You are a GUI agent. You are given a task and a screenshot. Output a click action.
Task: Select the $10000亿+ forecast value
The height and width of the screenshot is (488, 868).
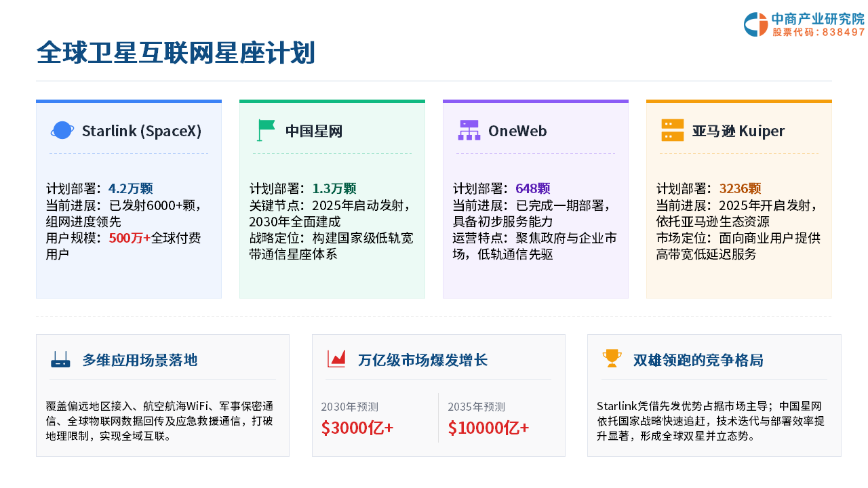488,428
